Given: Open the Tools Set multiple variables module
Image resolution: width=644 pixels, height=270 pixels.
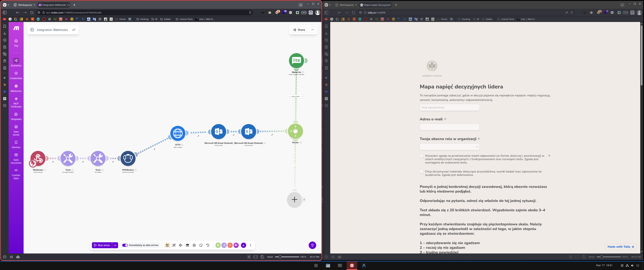Looking at the screenshot, I should 68,158.
